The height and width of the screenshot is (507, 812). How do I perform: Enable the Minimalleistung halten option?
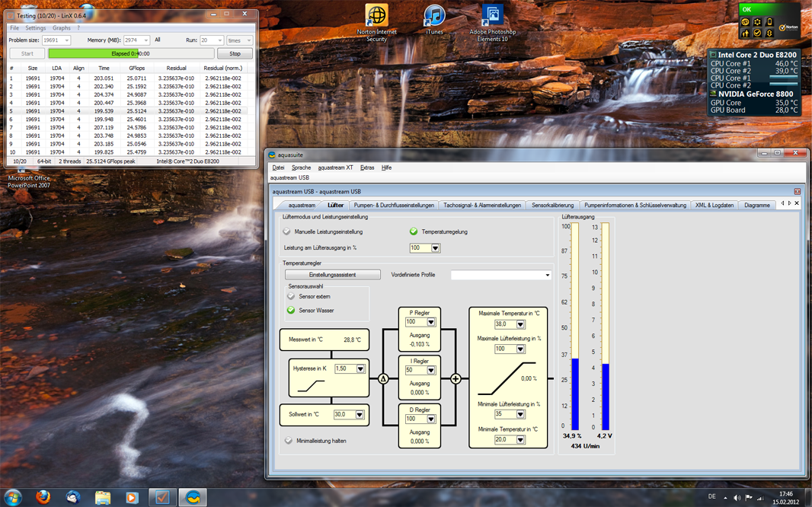[289, 441]
